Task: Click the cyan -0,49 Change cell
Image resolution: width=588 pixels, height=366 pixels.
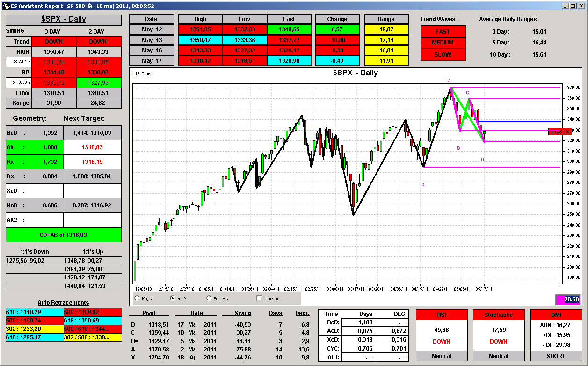Action: coord(337,60)
